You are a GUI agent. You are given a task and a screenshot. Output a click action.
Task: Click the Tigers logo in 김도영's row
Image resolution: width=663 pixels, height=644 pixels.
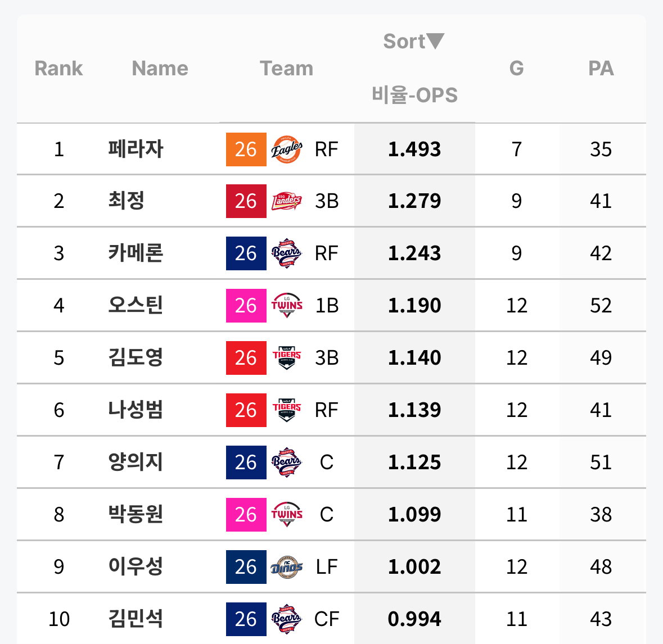[x=287, y=357]
